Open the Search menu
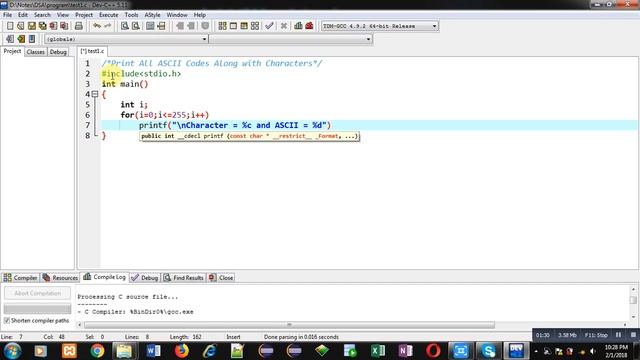Image resolution: width=640 pixels, height=360 pixels. (42, 15)
